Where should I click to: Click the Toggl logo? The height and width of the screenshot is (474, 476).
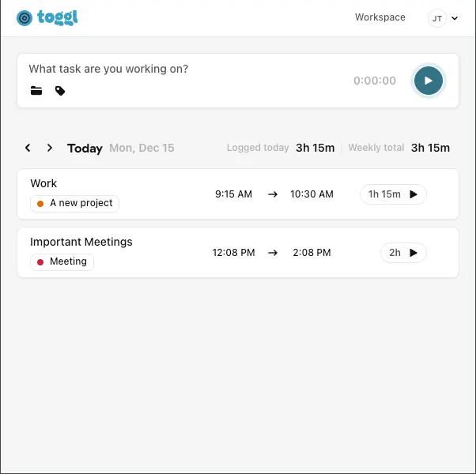47,17
